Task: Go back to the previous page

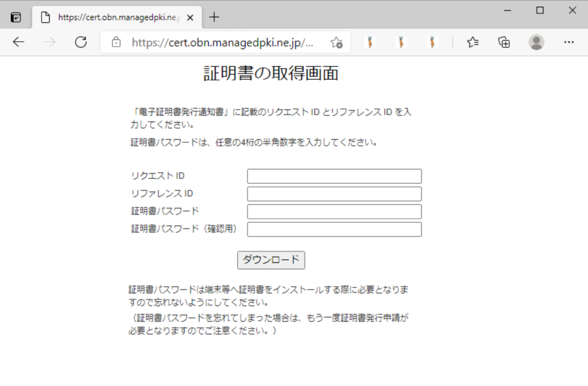Action: (x=19, y=42)
